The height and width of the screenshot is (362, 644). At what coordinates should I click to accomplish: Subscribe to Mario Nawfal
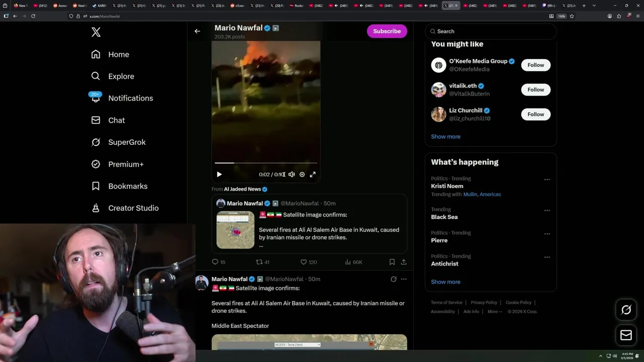pos(387,31)
